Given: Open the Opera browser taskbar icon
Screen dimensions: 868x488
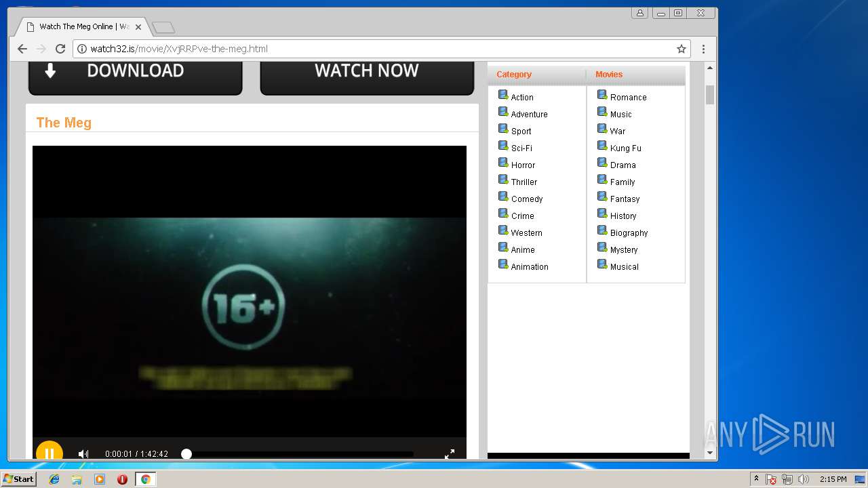Looking at the screenshot, I should click(x=122, y=479).
